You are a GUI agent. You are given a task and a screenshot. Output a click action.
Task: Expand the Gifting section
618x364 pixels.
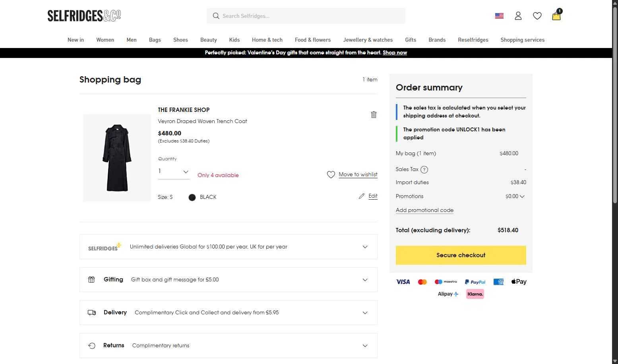point(229,280)
